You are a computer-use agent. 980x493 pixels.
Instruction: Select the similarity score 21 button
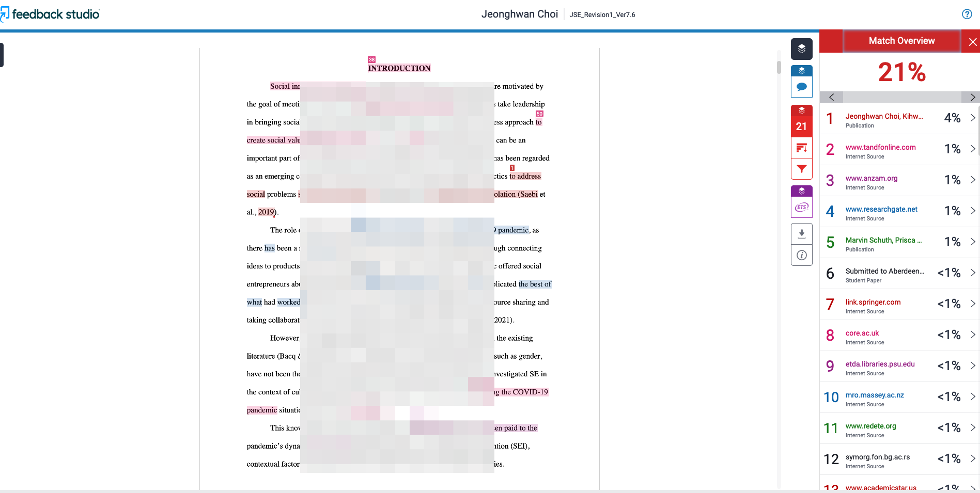tap(802, 126)
